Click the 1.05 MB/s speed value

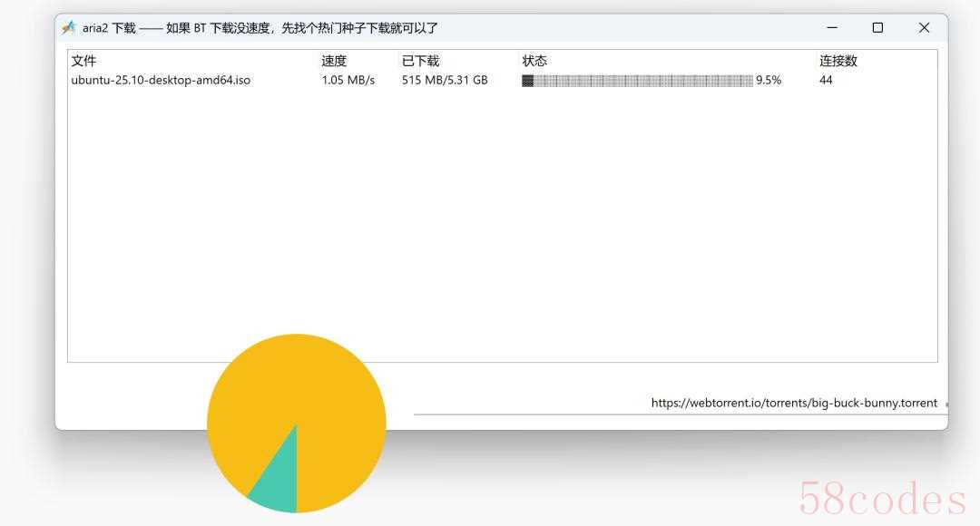pos(348,80)
